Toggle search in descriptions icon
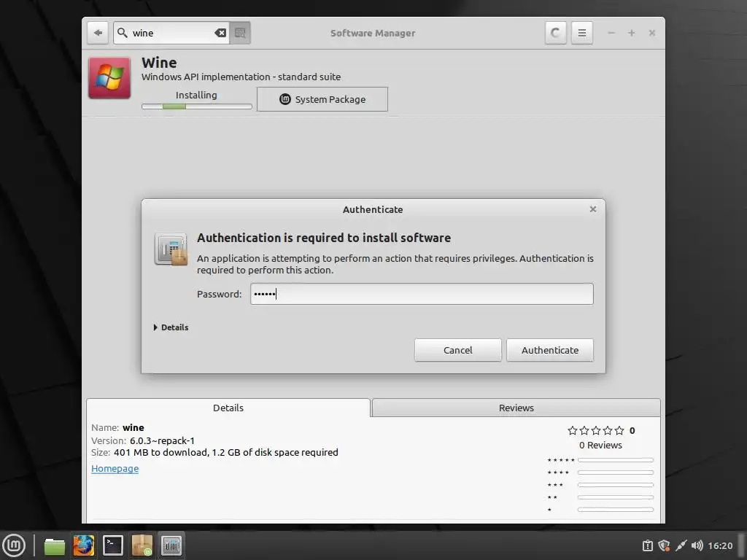 [240, 33]
